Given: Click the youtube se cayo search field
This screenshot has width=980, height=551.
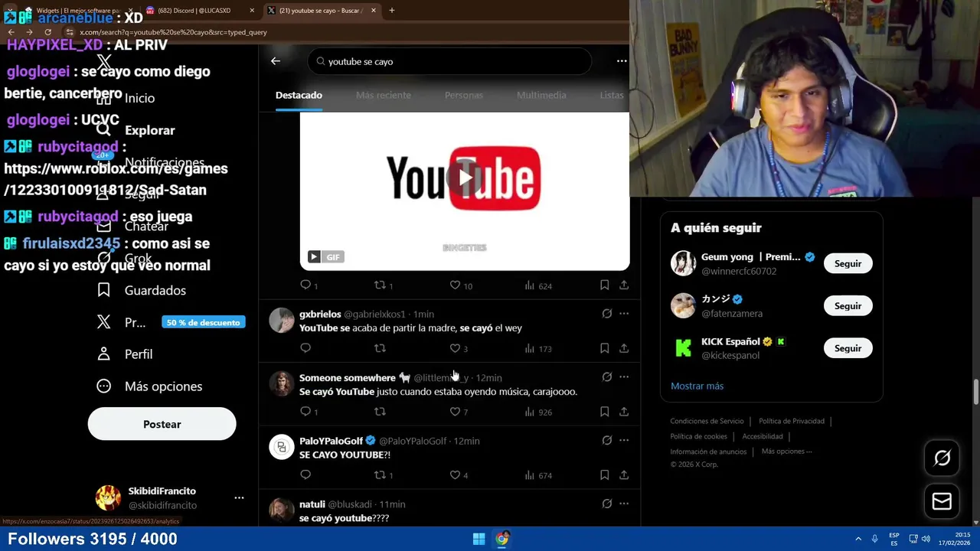Looking at the screenshot, I should (x=449, y=61).
